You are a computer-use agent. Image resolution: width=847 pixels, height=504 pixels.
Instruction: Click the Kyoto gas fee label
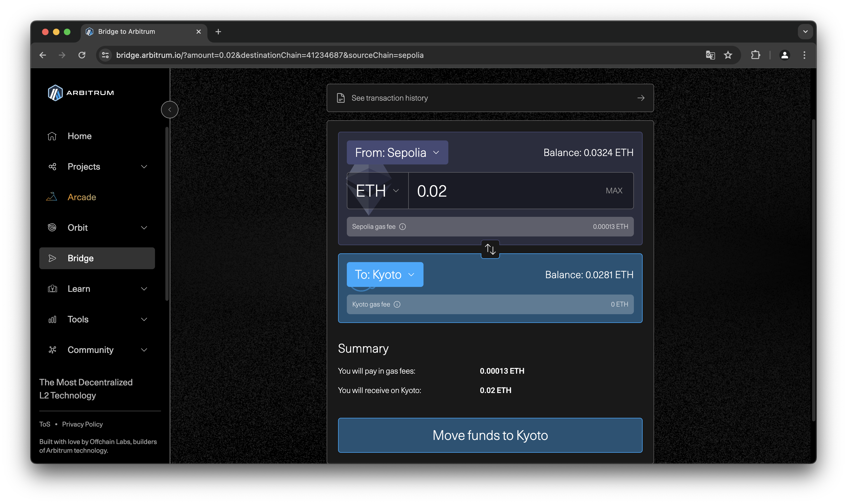point(371,304)
